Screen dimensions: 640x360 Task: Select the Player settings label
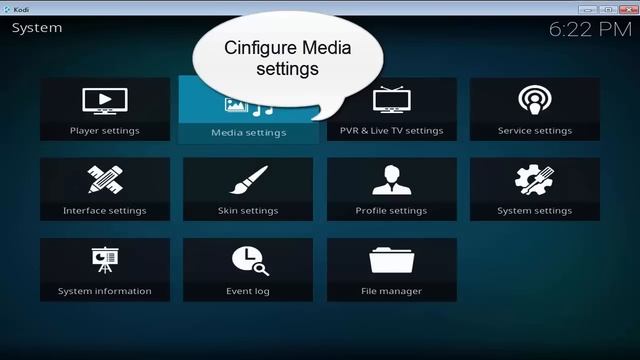pyautogui.click(x=105, y=131)
